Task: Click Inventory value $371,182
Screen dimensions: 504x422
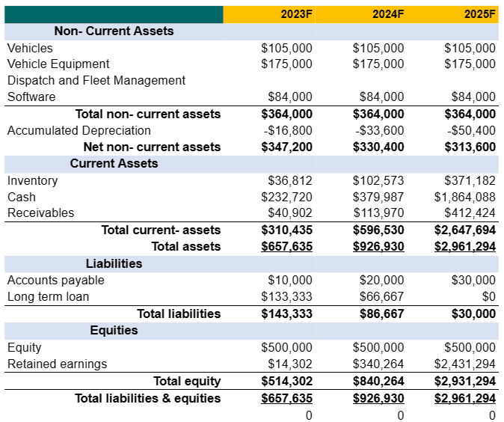Action: [x=470, y=181]
